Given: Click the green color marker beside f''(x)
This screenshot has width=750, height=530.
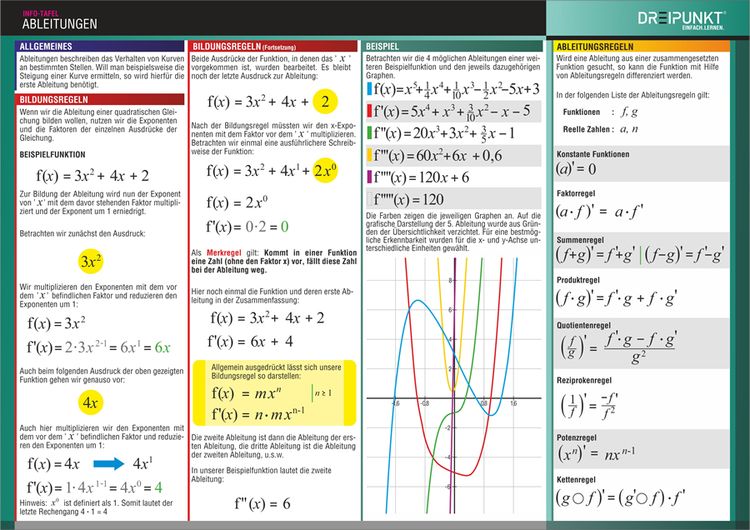Looking at the screenshot, I should click(369, 132).
